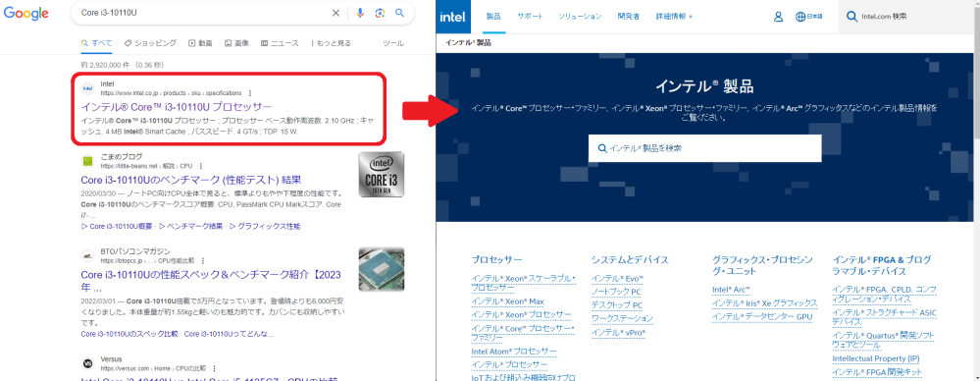Open インテル データセンター GPU link
980x381 pixels.
(762, 316)
